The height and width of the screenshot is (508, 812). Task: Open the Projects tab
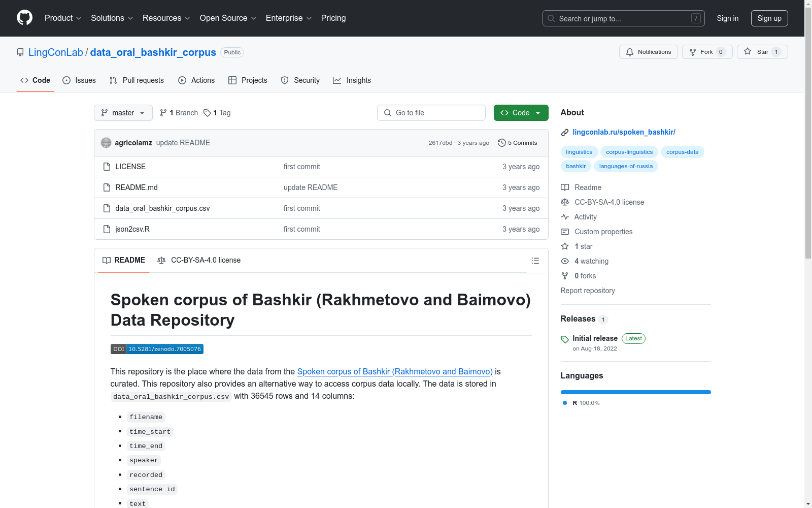coord(248,80)
